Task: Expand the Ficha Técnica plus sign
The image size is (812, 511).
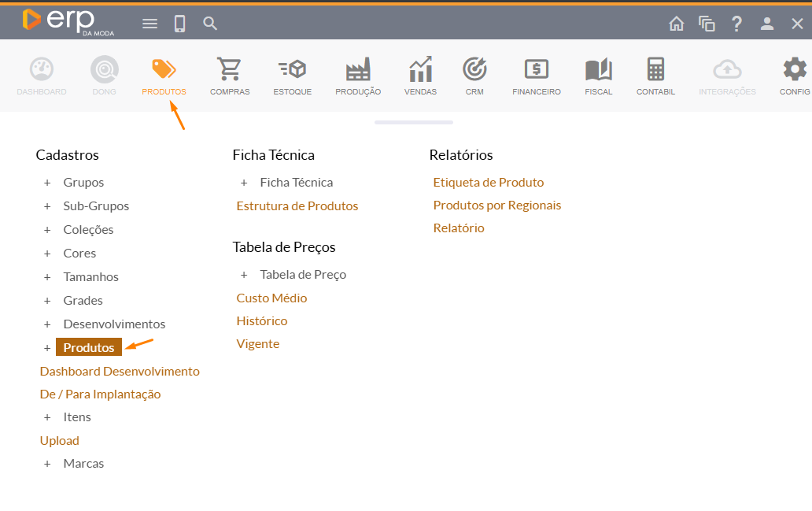Action: (x=244, y=183)
